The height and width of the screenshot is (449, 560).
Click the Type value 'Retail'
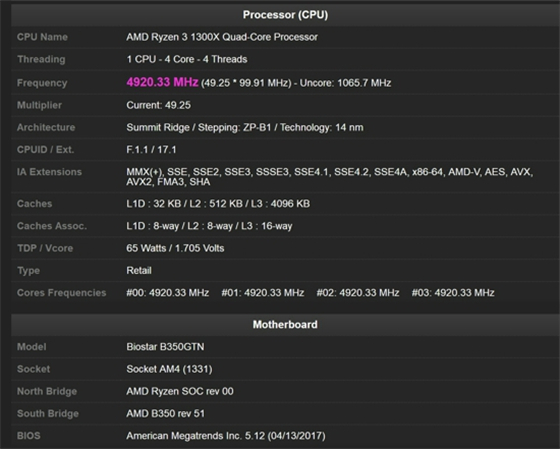click(x=139, y=270)
